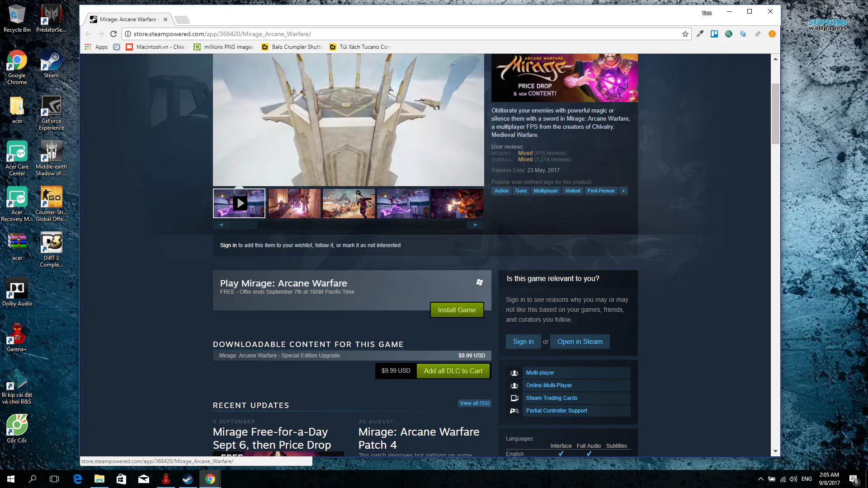Launch Google Chrome desktop shortcut
868x488 pixels.
point(17,67)
